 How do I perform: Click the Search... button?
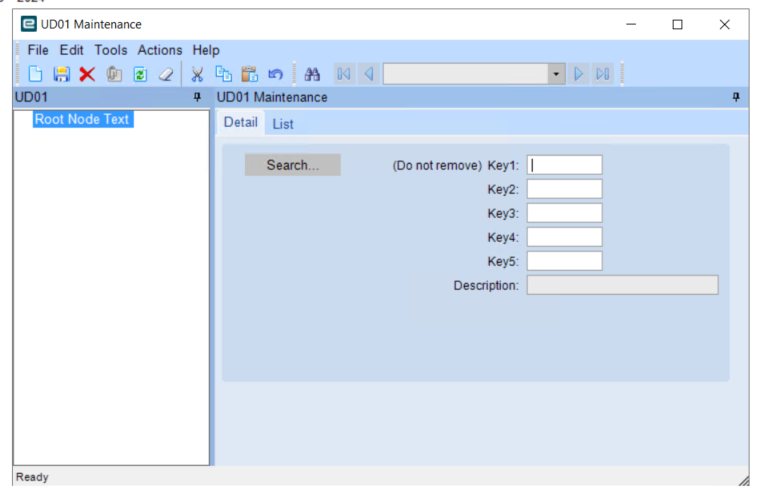[292, 165]
